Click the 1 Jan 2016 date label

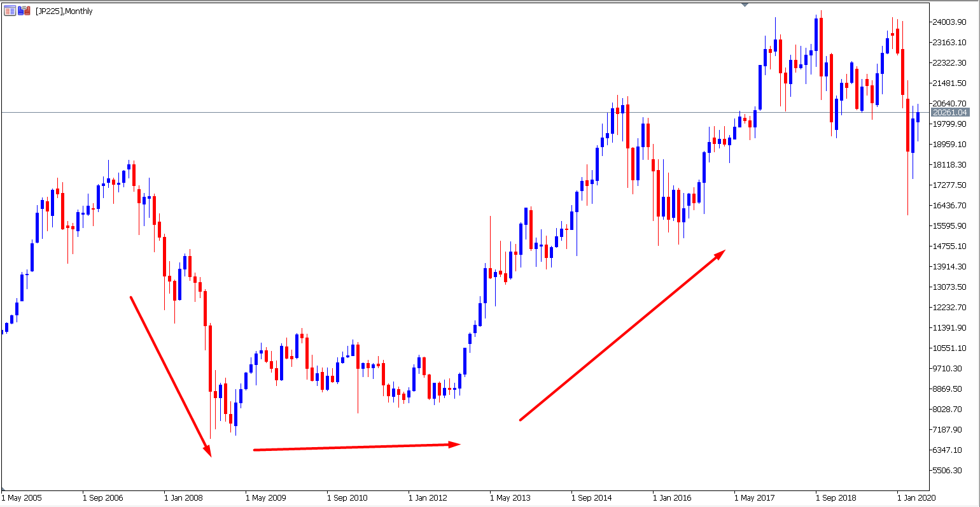tap(673, 498)
